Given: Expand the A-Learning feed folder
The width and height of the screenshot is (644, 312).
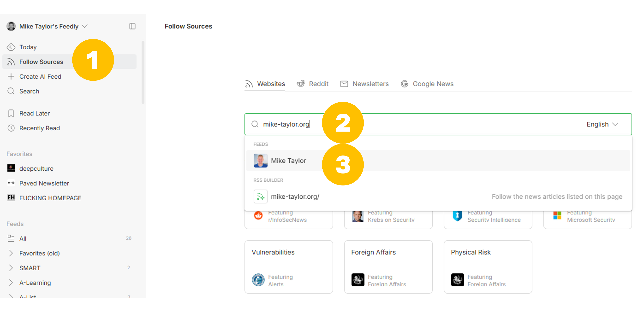Looking at the screenshot, I should (11, 283).
